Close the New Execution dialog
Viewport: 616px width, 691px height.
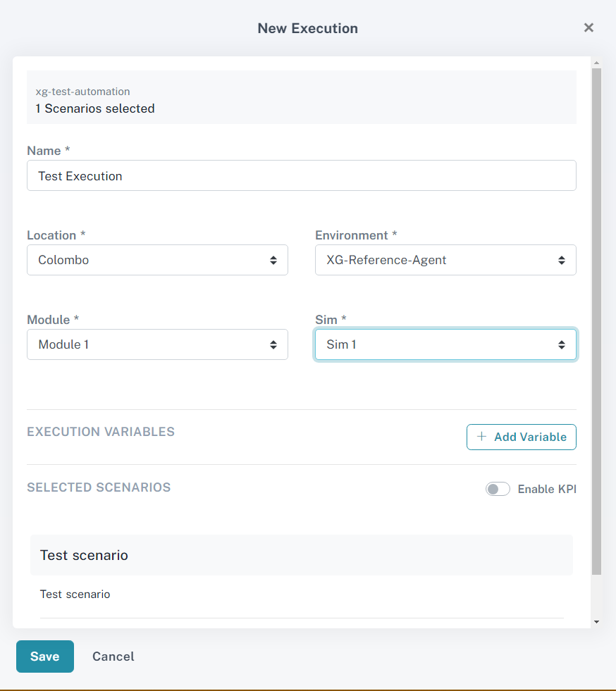coord(589,27)
